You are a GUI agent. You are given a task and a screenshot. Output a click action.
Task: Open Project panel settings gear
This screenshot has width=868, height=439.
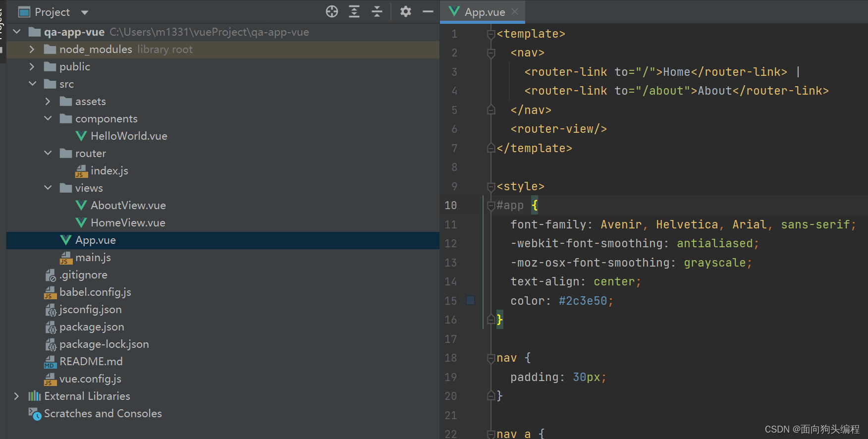406,12
